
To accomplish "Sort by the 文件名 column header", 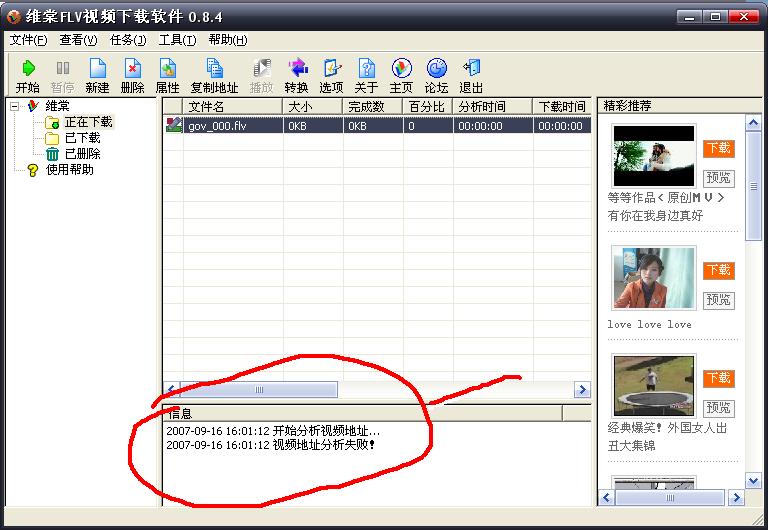I will (232, 106).
